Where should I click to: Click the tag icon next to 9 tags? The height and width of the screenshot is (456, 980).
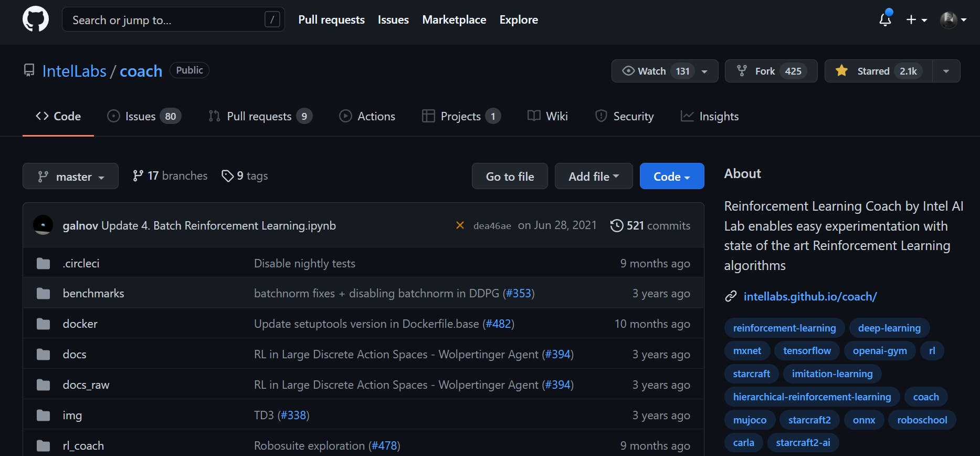coord(227,175)
